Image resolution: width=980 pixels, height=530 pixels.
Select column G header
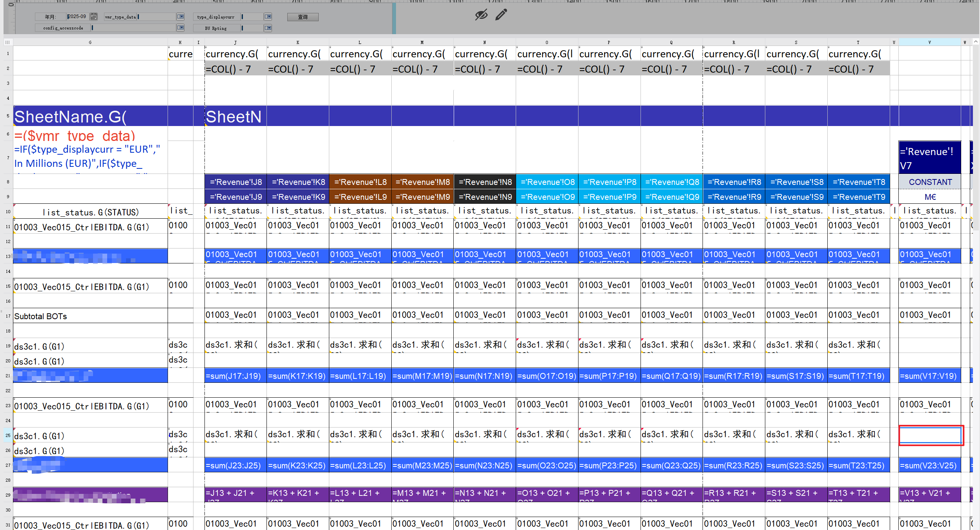(x=90, y=42)
